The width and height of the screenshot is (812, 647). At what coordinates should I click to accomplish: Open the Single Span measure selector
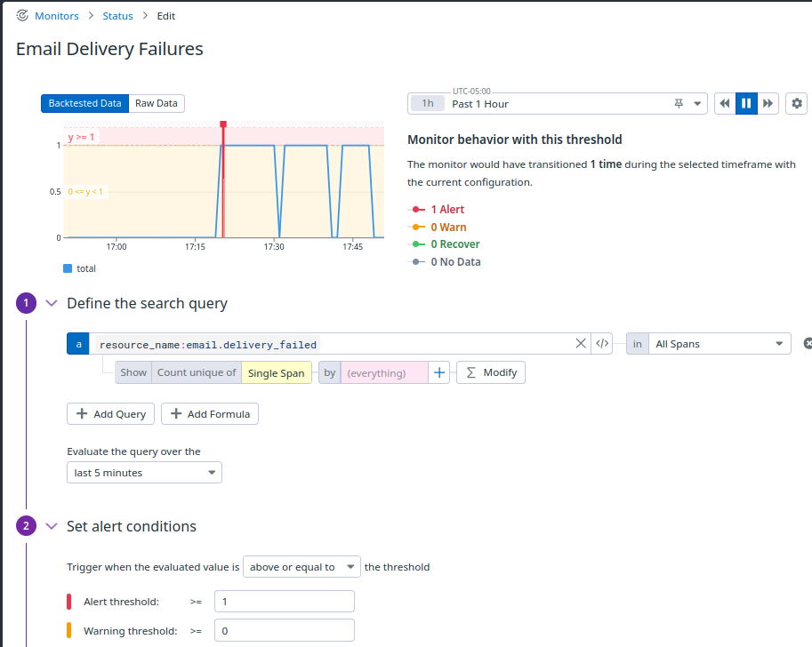pos(276,372)
